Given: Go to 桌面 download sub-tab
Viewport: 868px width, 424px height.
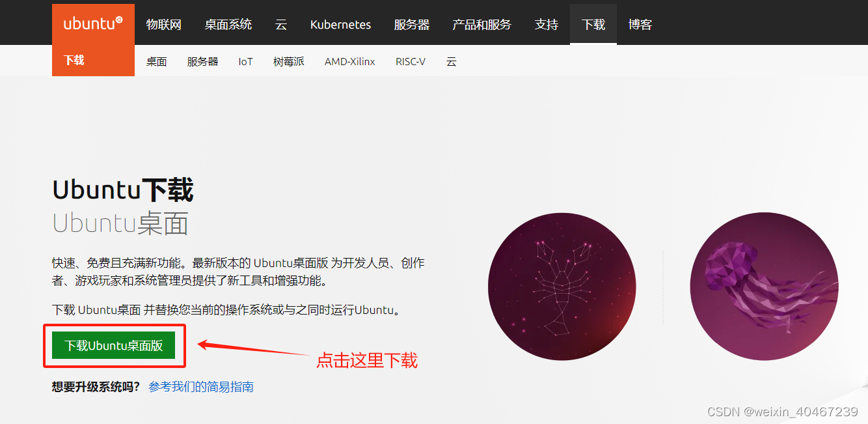Looking at the screenshot, I should click(157, 62).
